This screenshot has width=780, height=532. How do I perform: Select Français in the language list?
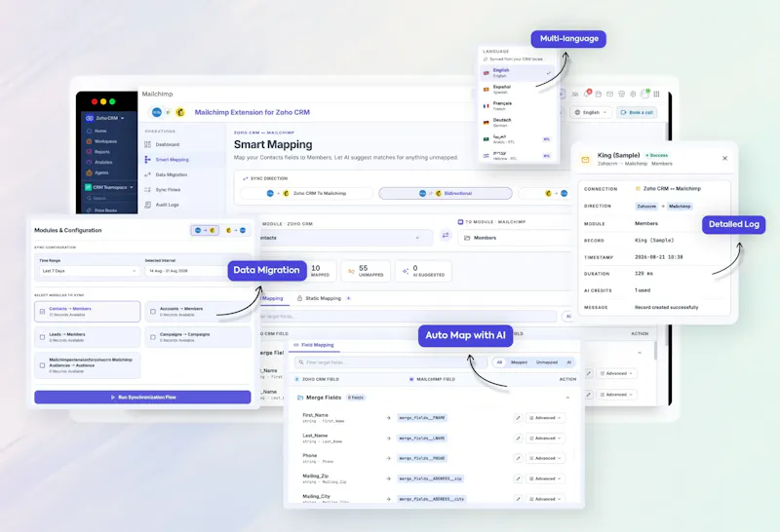coord(518,106)
